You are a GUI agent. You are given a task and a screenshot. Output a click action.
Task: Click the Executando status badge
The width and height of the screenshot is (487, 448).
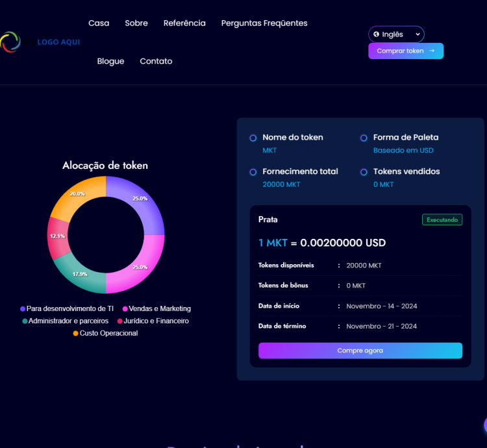tap(442, 220)
